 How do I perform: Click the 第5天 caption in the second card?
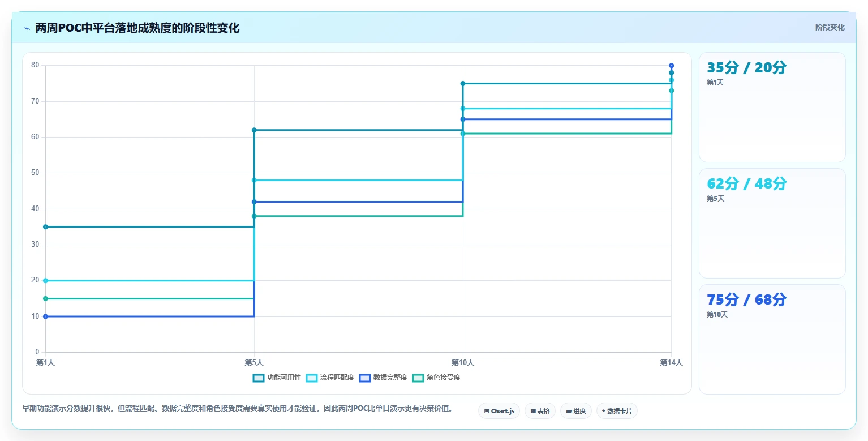click(715, 199)
